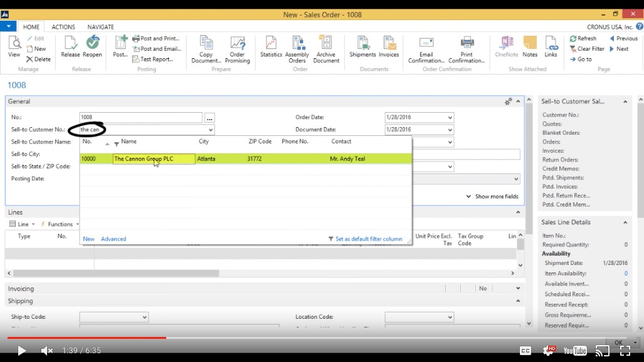Expand the Invoicing FastTab
The width and height of the screenshot is (644, 362).
tap(519, 289)
